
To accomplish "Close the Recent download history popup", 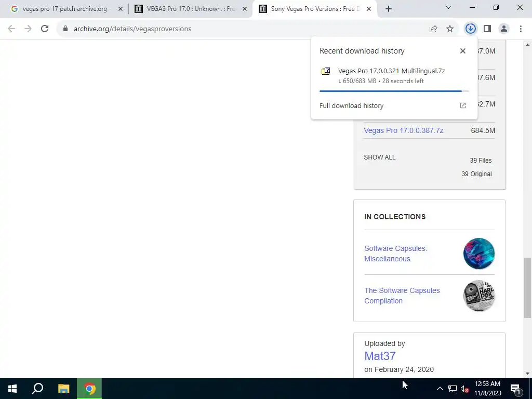I will pos(463,51).
